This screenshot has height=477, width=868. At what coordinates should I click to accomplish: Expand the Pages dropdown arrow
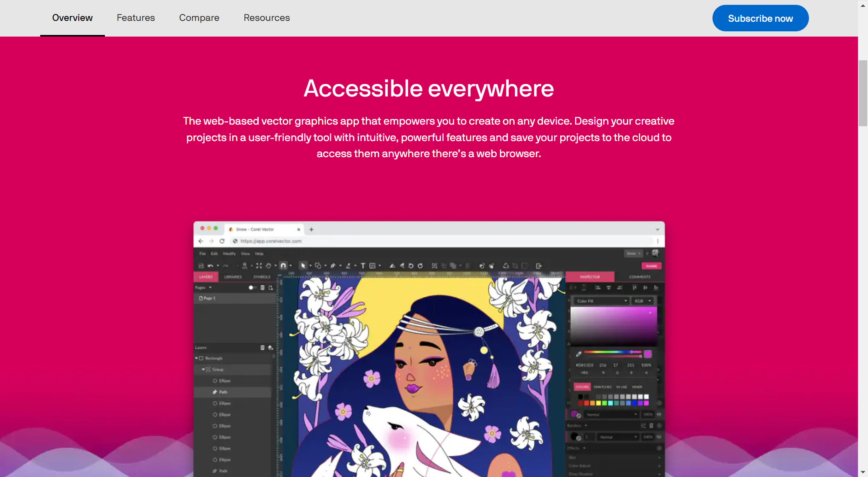[210, 288]
